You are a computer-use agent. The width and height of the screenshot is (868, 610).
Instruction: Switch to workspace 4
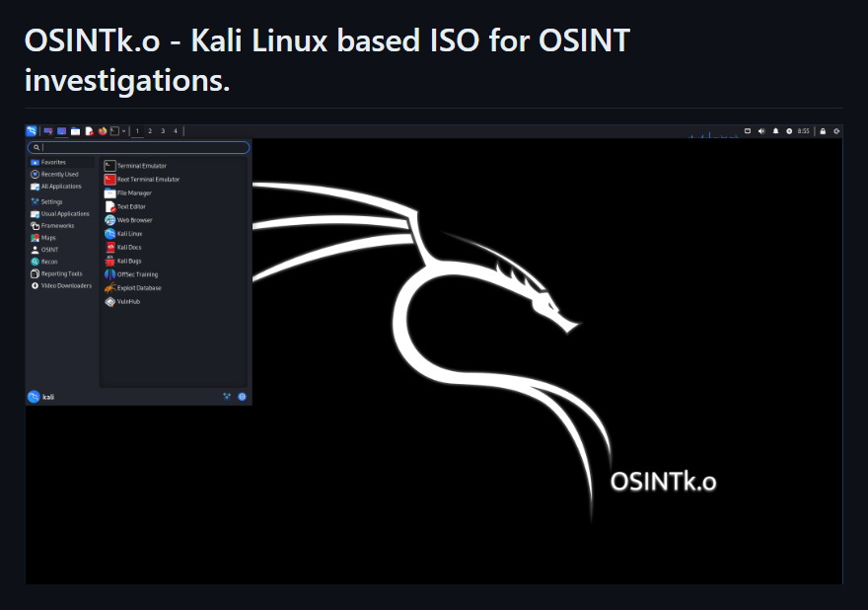176,131
